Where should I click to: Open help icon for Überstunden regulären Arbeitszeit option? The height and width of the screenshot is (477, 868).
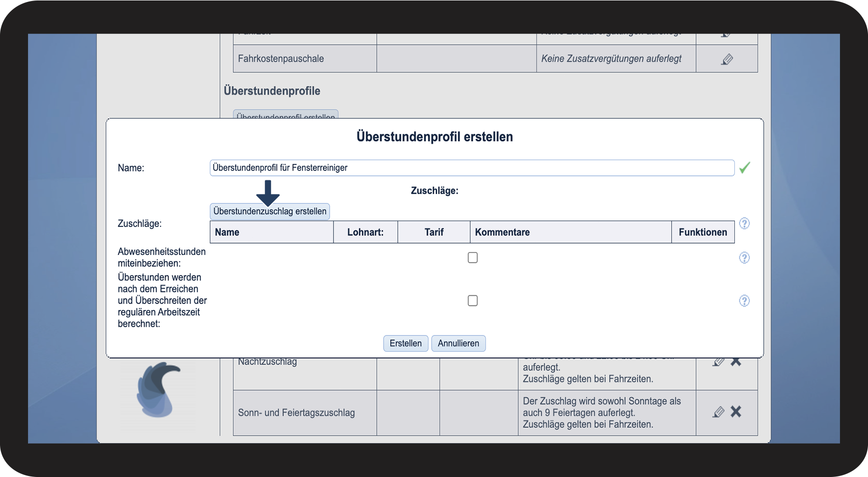pos(744,301)
